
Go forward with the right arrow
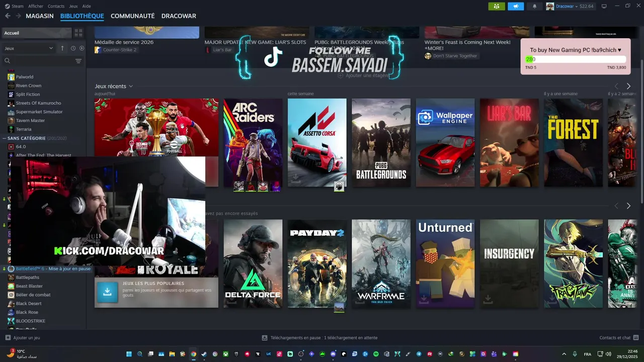pos(18,16)
